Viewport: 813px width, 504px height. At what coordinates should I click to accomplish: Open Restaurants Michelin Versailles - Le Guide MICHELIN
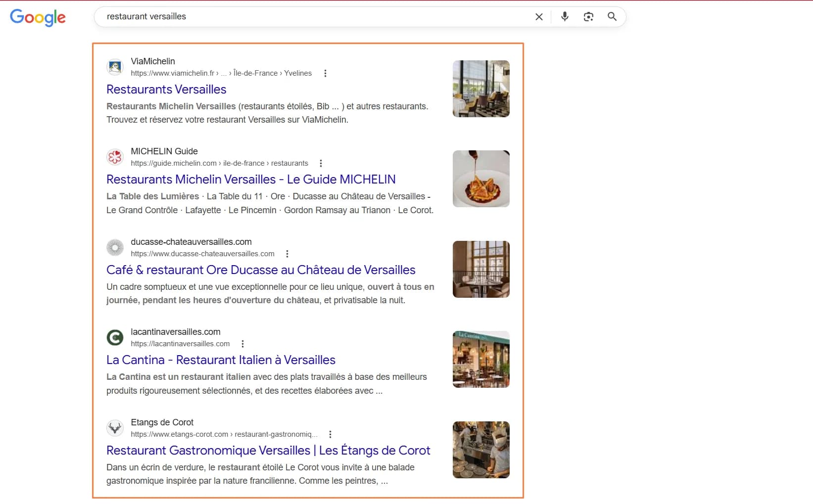251,180
